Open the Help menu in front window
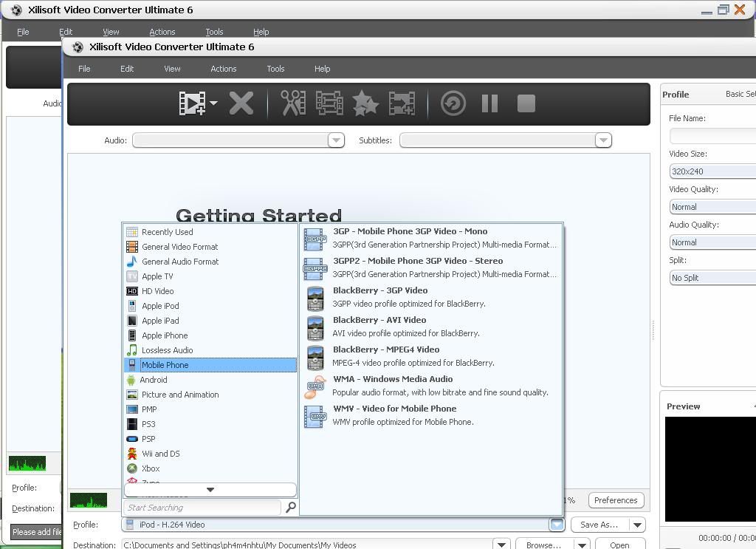The image size is (756, 549). coord(323,69)
